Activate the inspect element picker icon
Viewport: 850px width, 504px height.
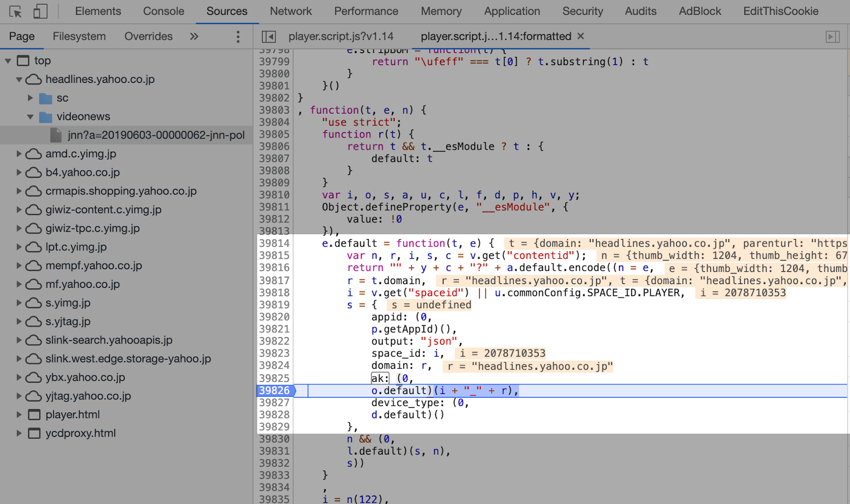click(15, 11)
